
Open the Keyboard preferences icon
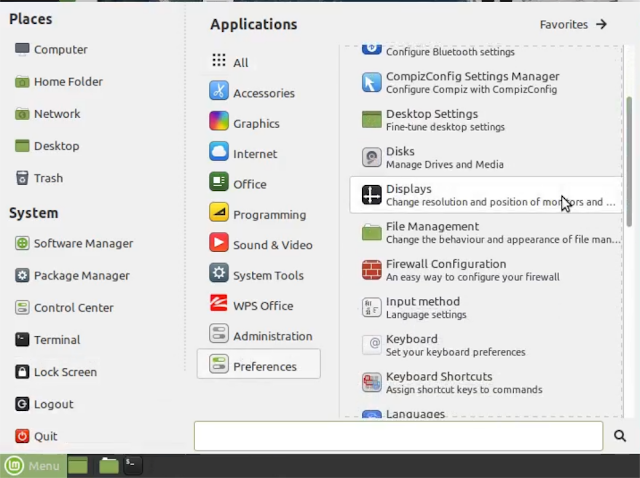click(371, 345)
